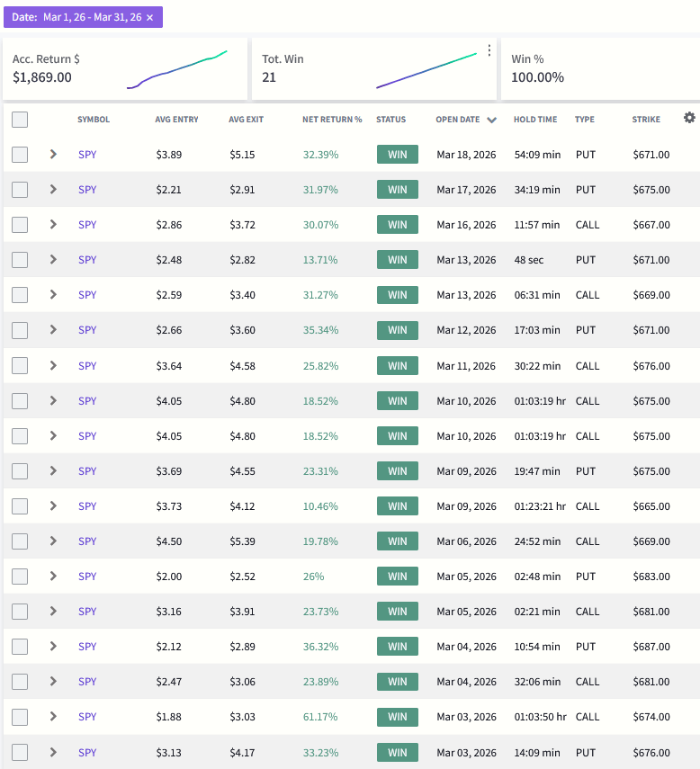700x769 pixels.
Task: Sort by Open Date arrow
Action: click(x=491, y=120)
